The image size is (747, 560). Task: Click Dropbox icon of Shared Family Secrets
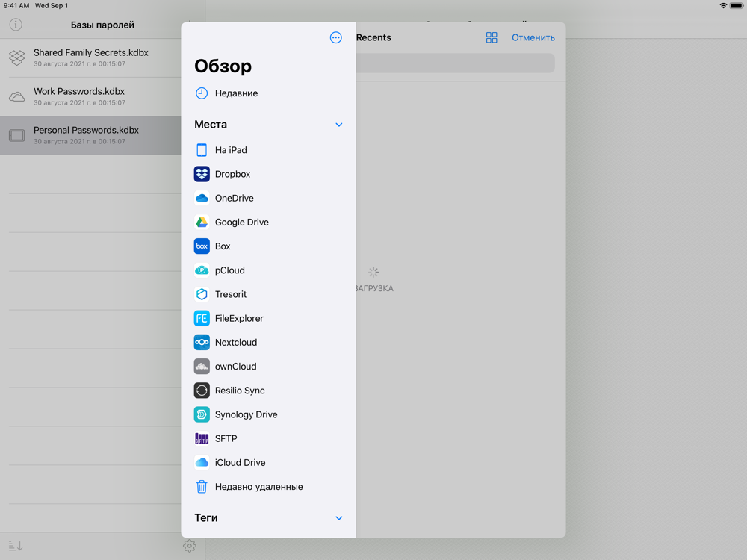click(16, 57)
